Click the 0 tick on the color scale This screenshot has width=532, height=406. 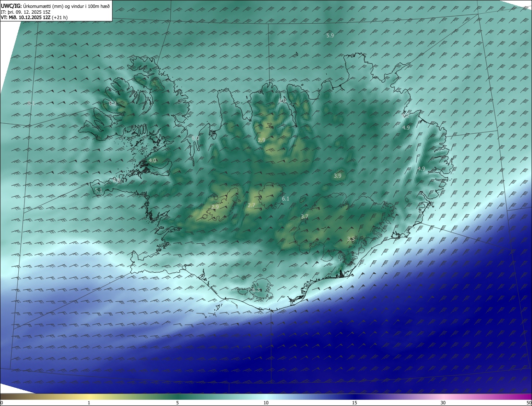pos(2,403)
